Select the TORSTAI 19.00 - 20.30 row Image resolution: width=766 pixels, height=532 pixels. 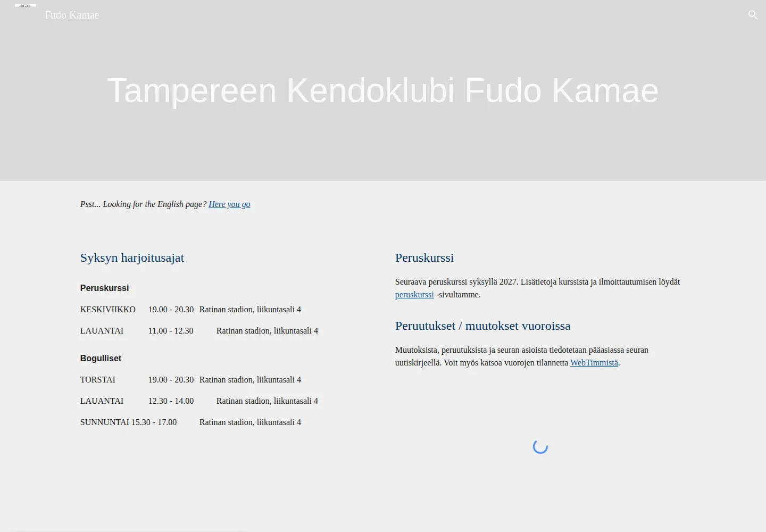(x=190, y=380)
